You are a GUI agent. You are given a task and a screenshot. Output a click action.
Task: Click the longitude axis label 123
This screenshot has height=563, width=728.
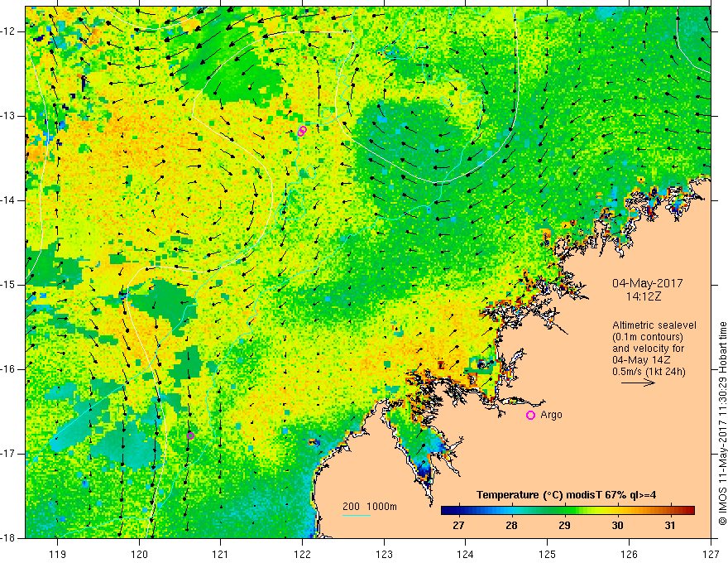[x=384, y=554]
